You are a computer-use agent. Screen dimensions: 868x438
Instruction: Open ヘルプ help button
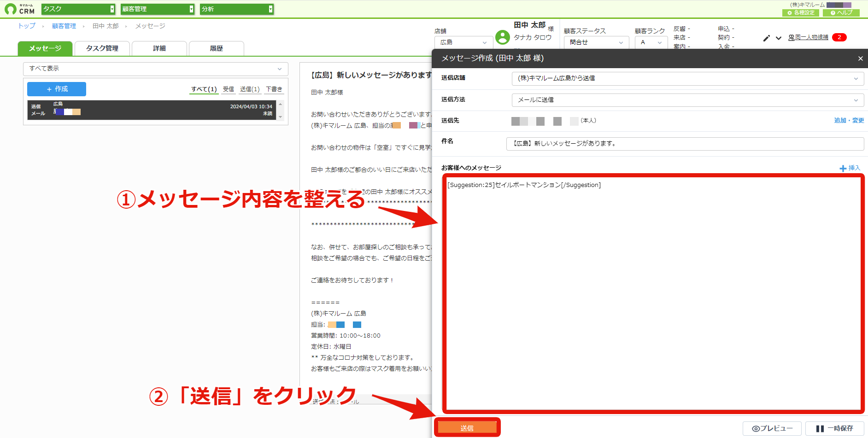(841, 13)
